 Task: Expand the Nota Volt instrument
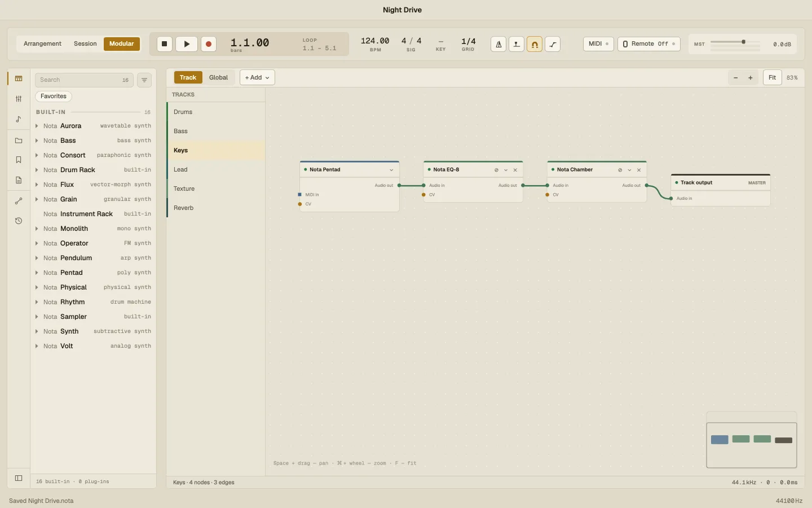37,346
